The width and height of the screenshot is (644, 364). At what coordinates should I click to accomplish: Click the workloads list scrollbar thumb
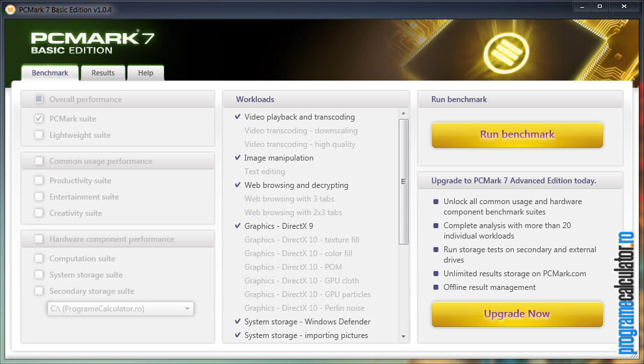403,181
